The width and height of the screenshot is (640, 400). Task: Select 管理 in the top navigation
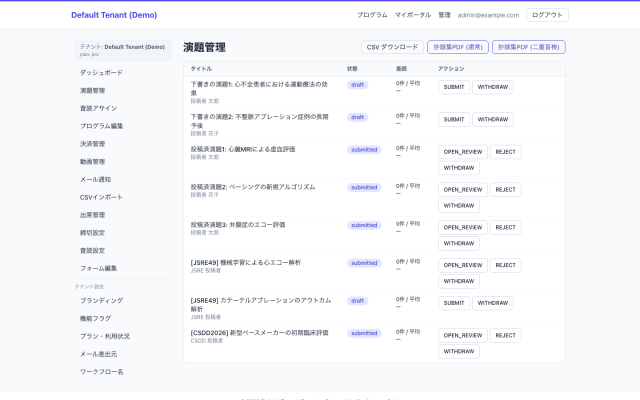pyautogui.click(x=444, y=15)
